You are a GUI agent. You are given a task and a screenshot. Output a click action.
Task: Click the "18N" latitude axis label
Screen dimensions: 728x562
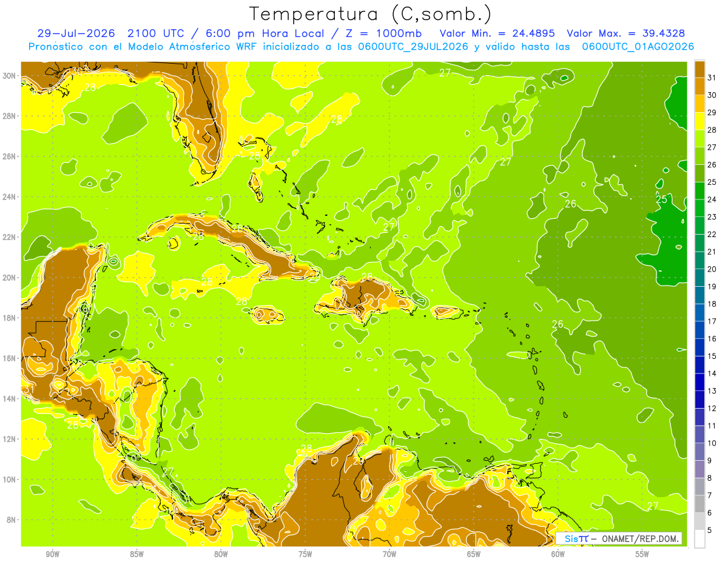click(x=10, y=318)
